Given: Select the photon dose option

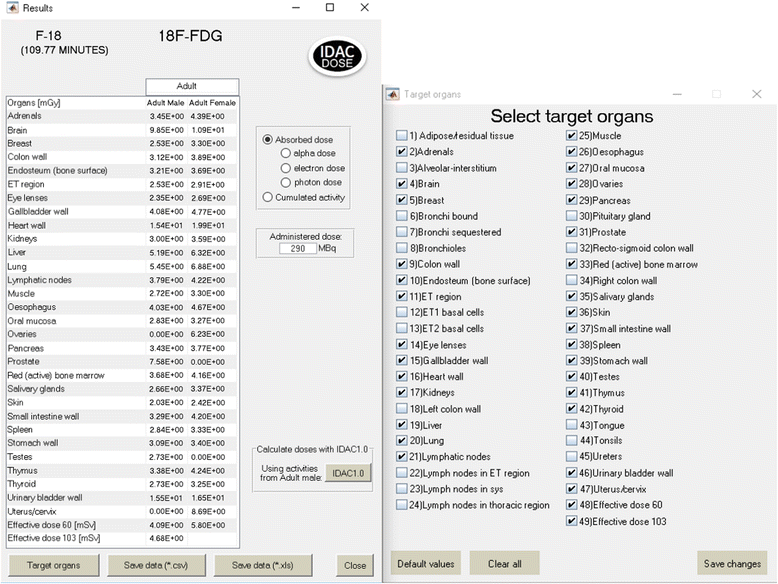Looking at the screenshot, I should [x=286, y=183].
